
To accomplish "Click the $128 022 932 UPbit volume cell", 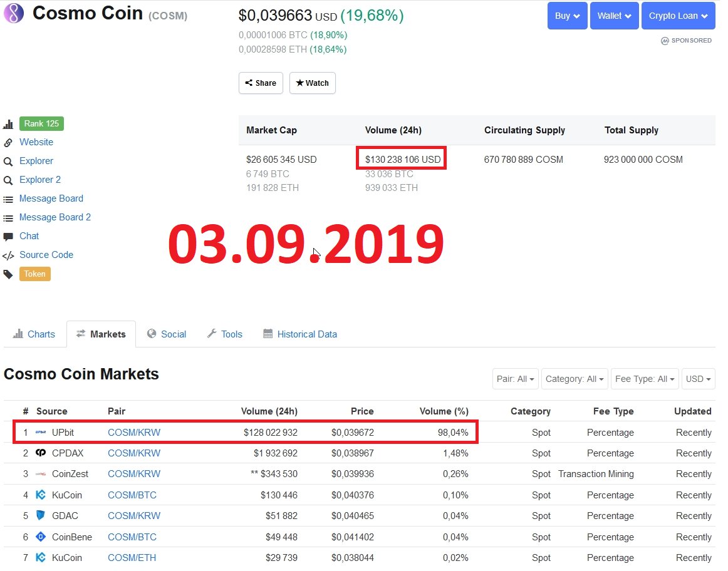I will click(270, 432).
